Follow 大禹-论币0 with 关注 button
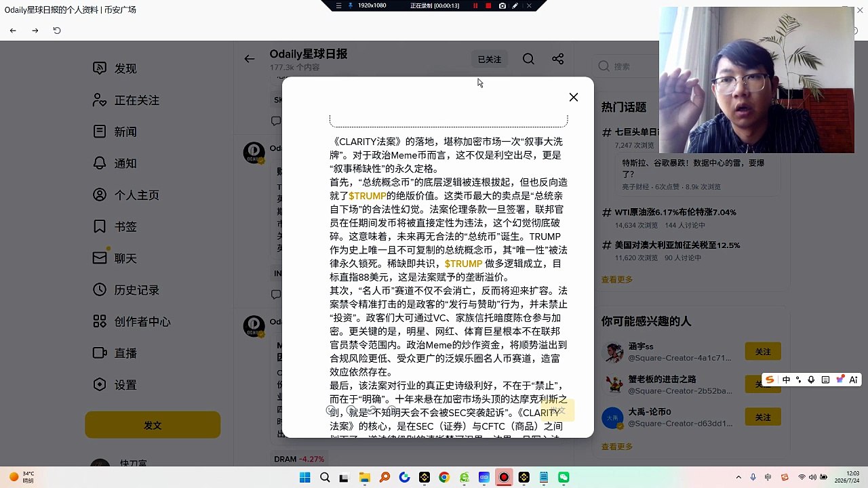 (763, 417)
